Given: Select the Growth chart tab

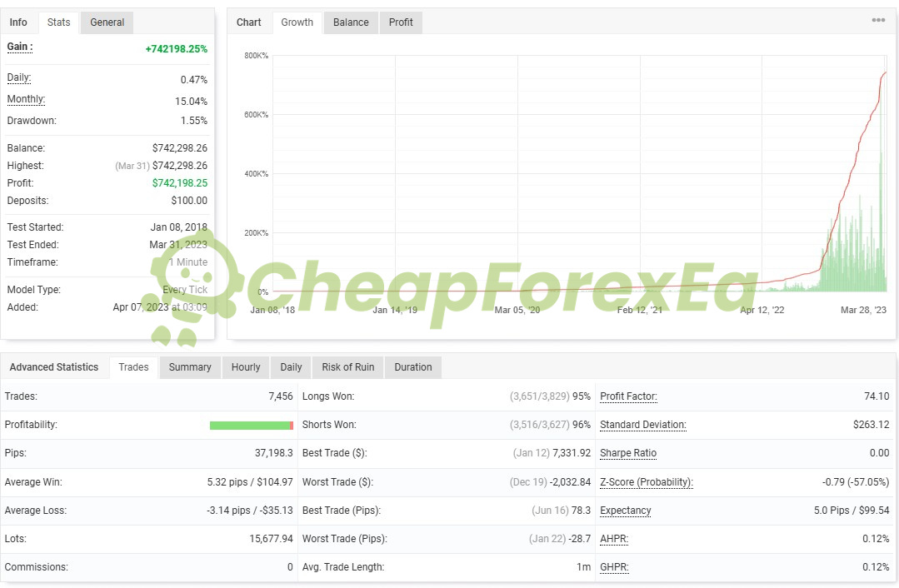Looking at the screenshot, I should coord(297,22).
